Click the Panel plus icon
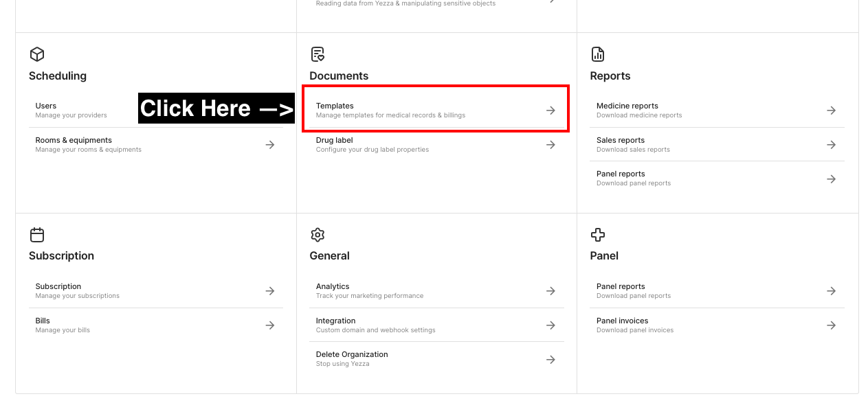The height and width of the screenshot is (403, 868). coord(598,234)
